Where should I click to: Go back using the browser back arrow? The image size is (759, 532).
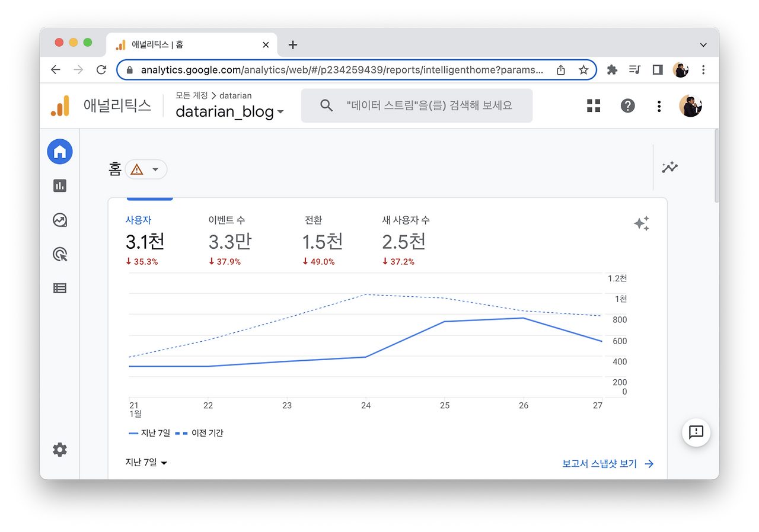pos(55,70)
